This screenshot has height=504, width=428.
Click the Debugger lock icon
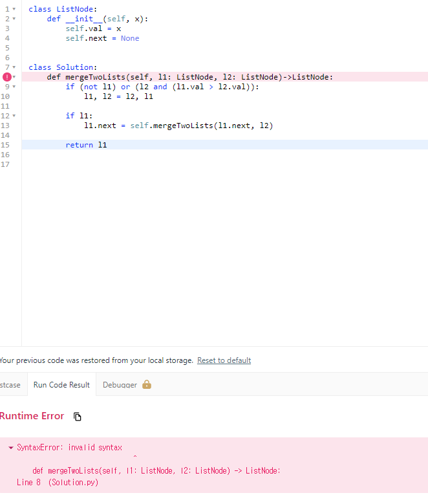(x=147, y=384)
